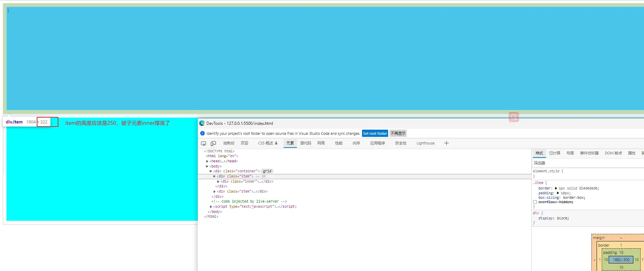Open the Lighthouse tab
This screenshot has height=271, width=644.
tap(426, 143)
